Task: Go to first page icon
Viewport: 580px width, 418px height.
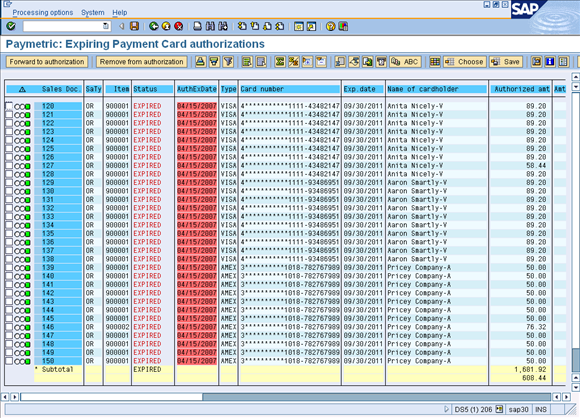Action: [242, 26]
